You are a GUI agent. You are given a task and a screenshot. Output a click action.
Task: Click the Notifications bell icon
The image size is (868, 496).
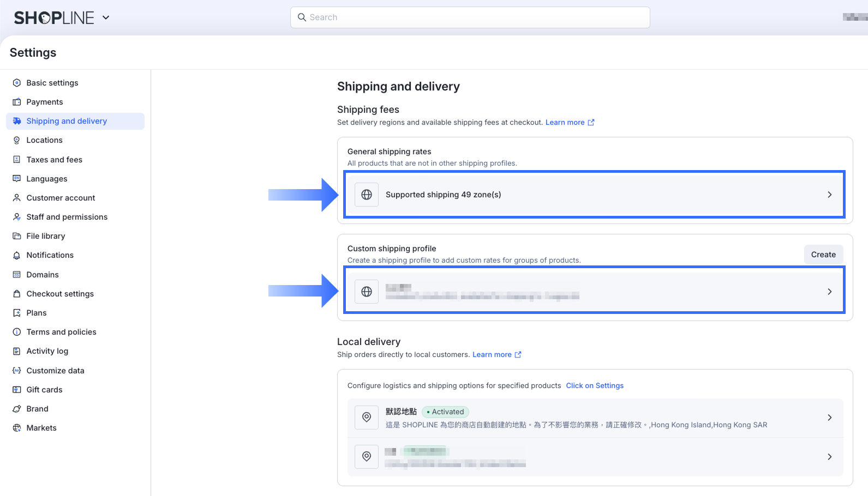coord(17,255)
